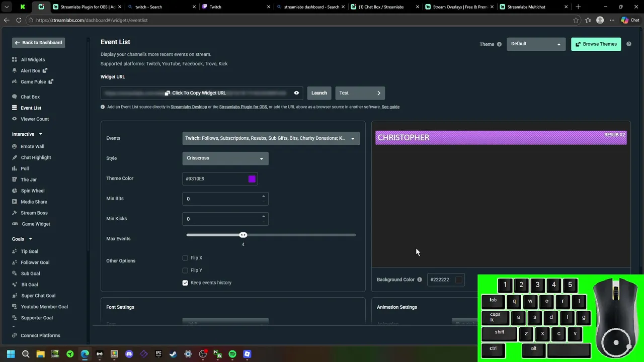Viewport: 644px width, 362px height.
Task: Expand the Test button options
Action: (x=378, y=93)
